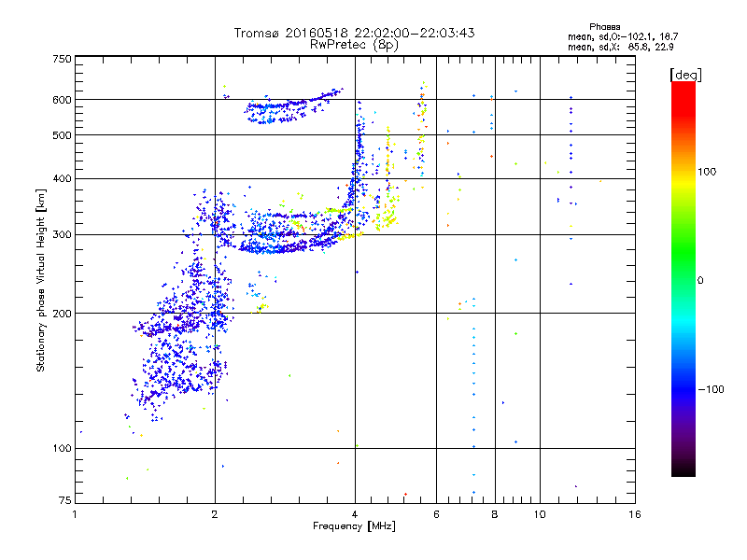Viewport: 747px width, 560px height.
Task: Click the 'mean, sd,X: 85.8, 22.9' statistic
Action: click(621, 48)
